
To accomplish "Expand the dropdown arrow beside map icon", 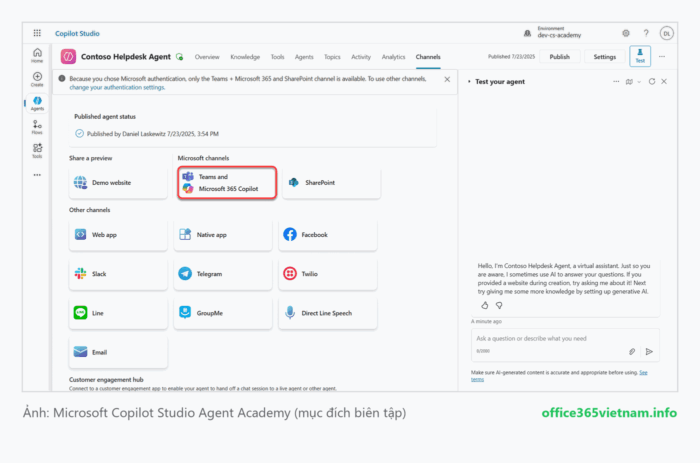I will pyautogui.click(x=639, y=82).
